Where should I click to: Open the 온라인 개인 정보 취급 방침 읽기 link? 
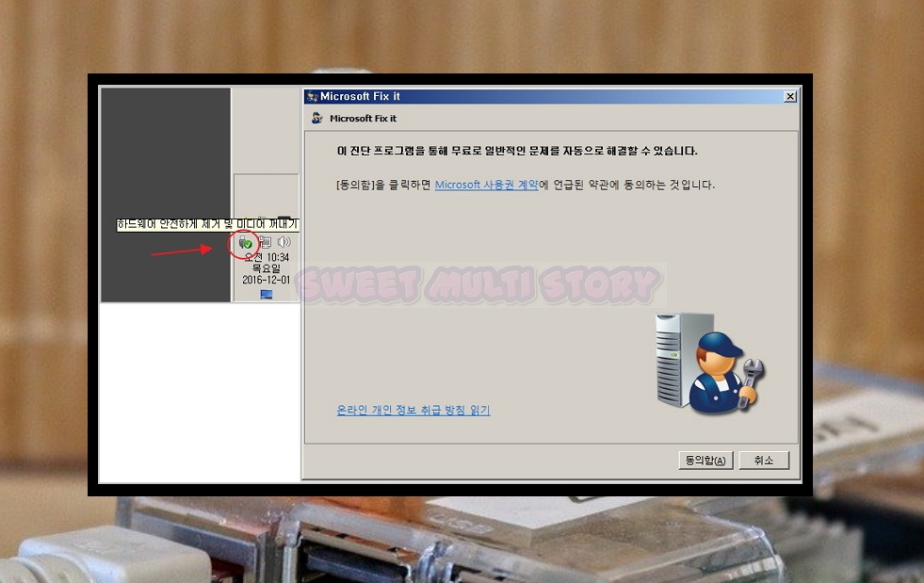click(x=413, y=410)
